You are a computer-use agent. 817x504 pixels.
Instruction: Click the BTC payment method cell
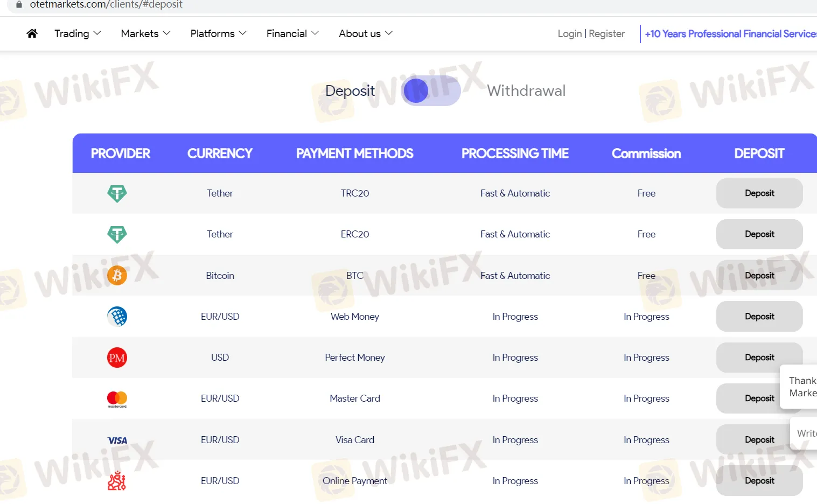(355, 276)
